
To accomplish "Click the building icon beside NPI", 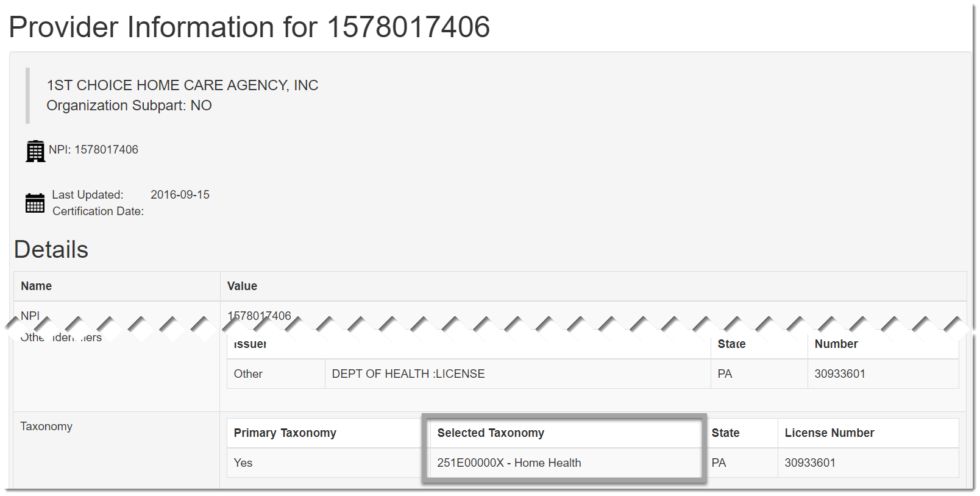I will click(x=35, y=151).
